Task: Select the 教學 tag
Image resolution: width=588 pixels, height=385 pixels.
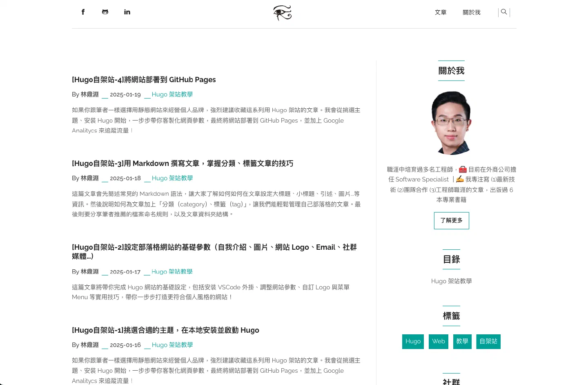Action: pyautogui.click(x=462, y=342)
